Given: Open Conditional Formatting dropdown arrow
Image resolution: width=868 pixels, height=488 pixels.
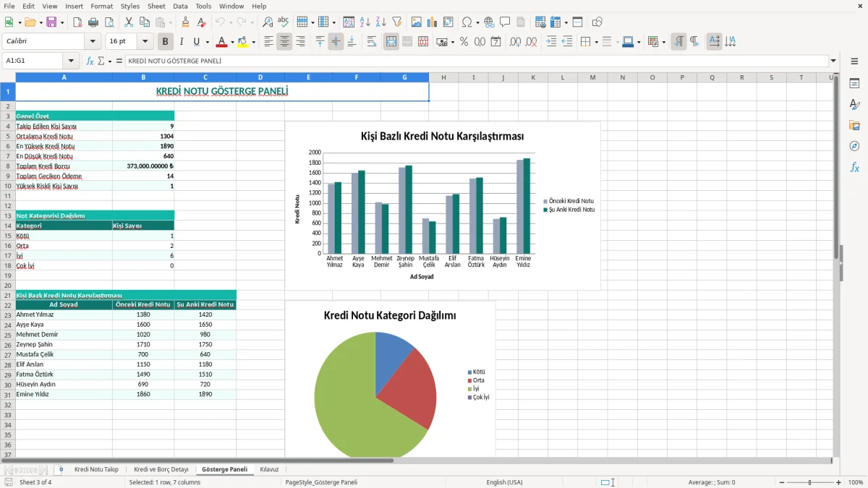Looking at the screenshot, I should (x=663, y=42).
